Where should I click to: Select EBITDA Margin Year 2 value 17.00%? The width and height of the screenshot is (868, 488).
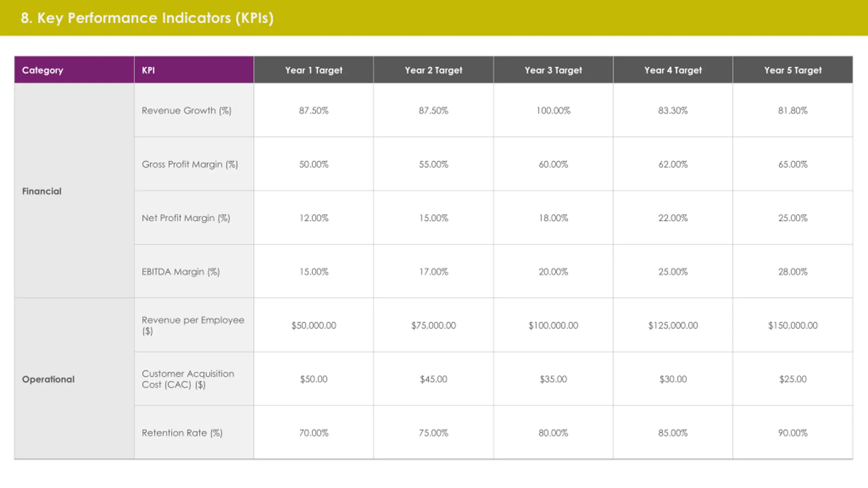(433, 272)
